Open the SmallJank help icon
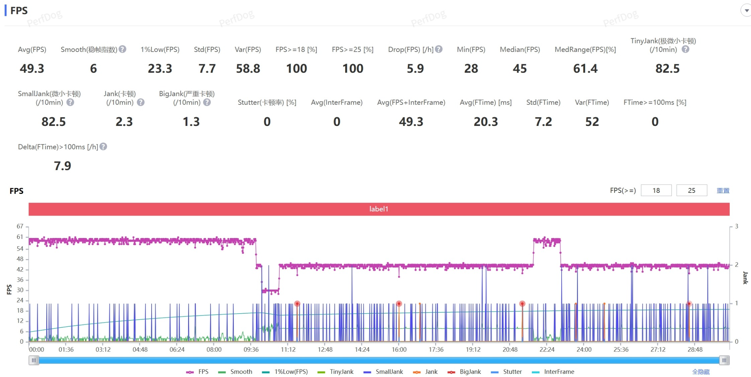Image resolution: width=751 pixels, height=377 pixels. [x=70, y=102]
